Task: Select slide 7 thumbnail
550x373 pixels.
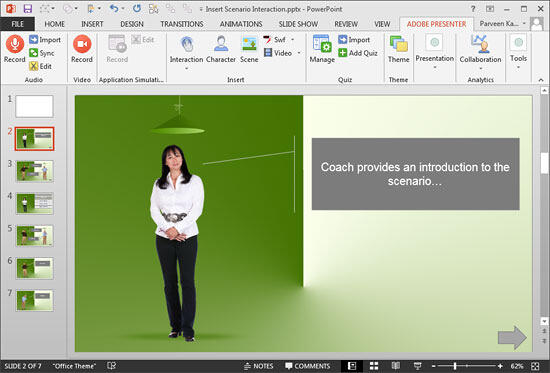Action: click(x=34, y=300)
